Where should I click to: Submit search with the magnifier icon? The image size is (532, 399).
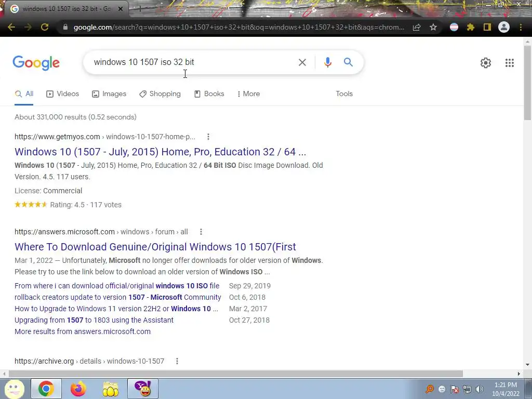[348, 62]
